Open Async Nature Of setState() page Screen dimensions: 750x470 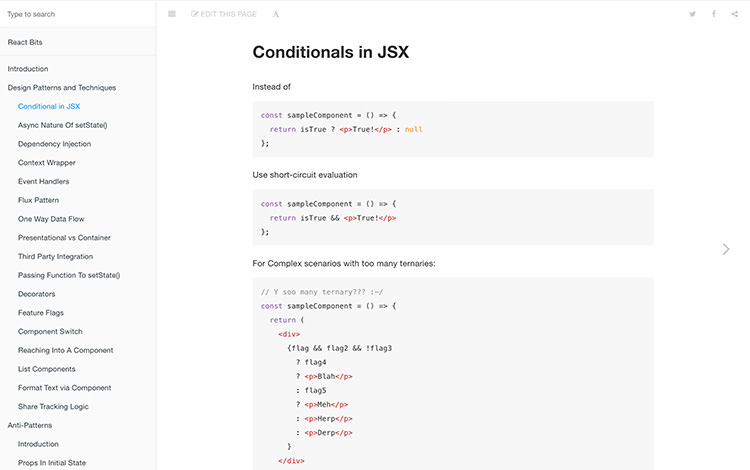pos(62,125)
